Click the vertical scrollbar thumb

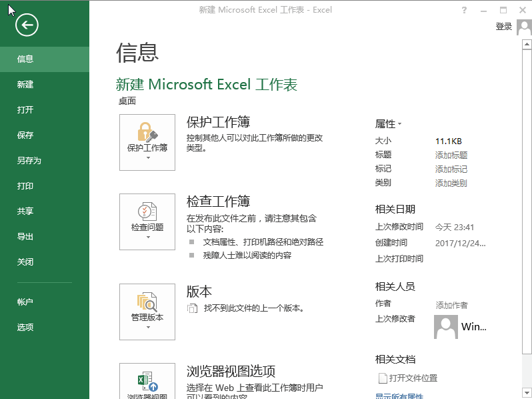point(527,202)
